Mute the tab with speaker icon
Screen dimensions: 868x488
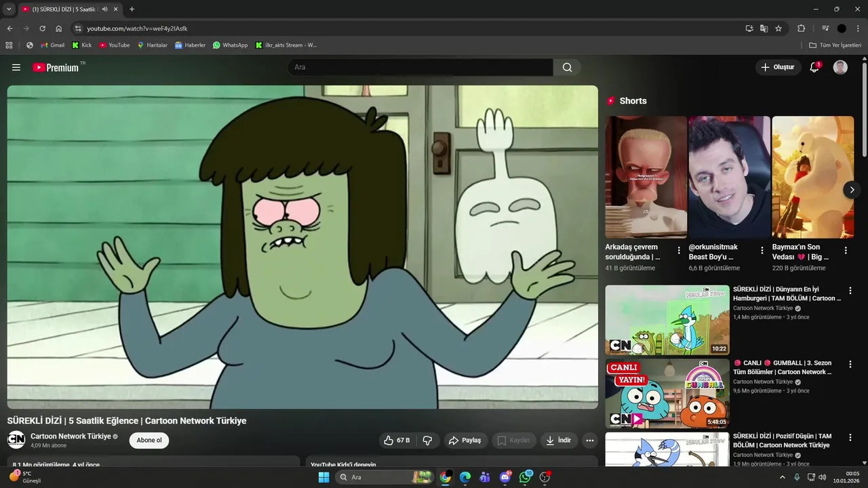(104, 9)
